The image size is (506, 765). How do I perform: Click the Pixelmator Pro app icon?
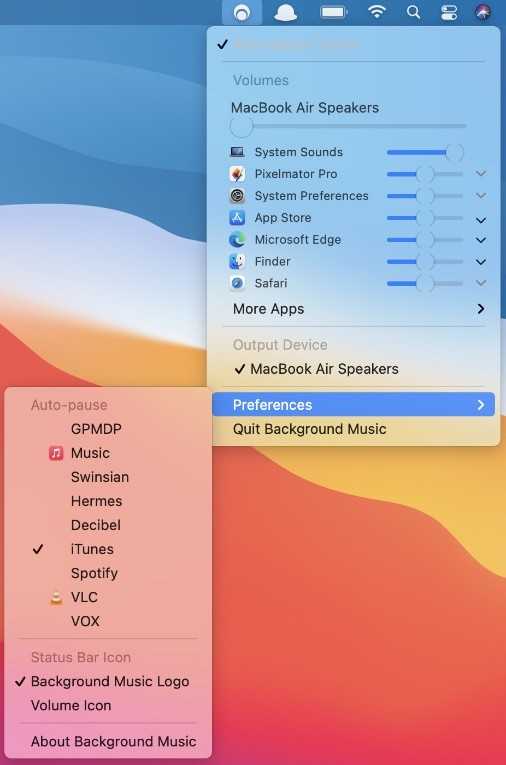(x=237, y=174)
